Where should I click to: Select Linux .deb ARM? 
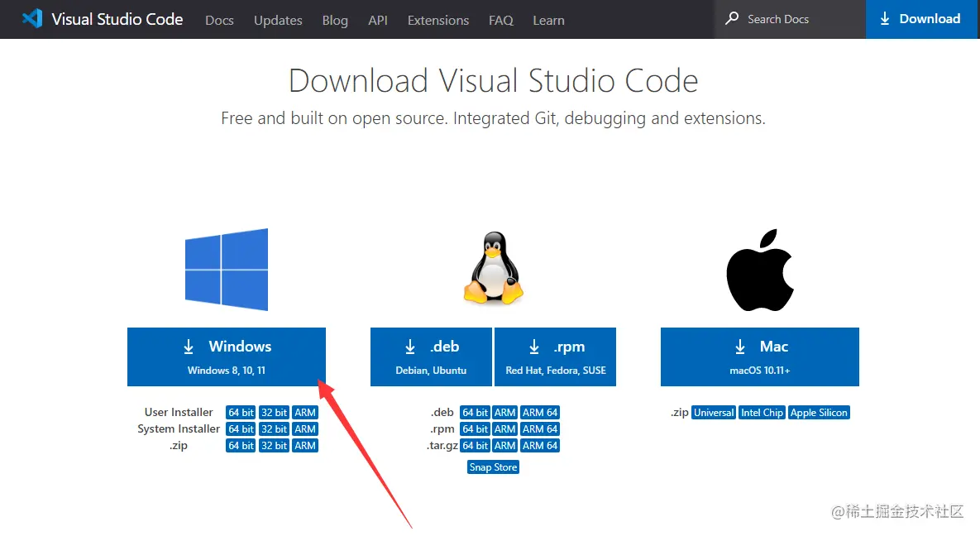pyautogui.click(x=504, y=412)
